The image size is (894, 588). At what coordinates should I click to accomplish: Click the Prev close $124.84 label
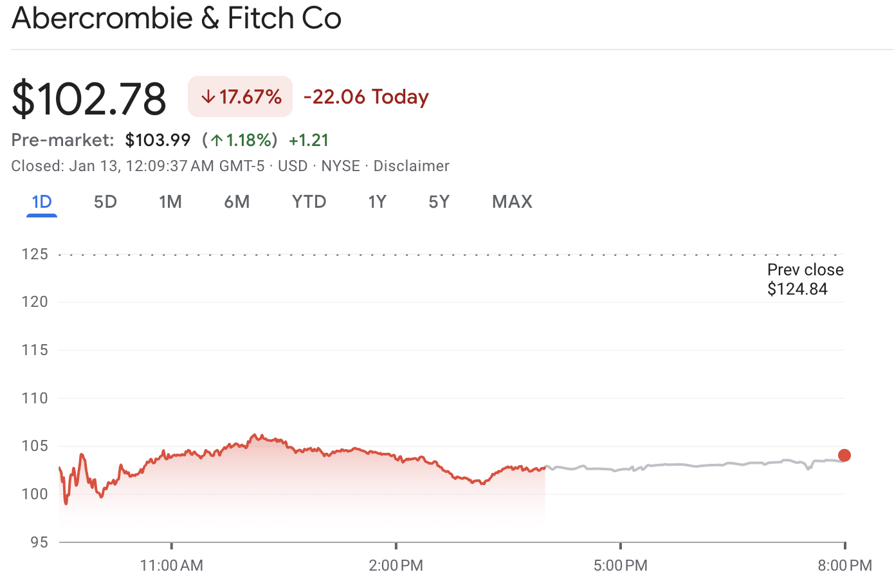[805, 279]
